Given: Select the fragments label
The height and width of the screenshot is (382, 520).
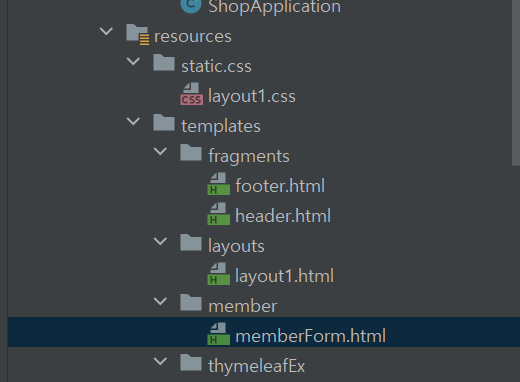Looking at the screenshot, I should point(249,156).
